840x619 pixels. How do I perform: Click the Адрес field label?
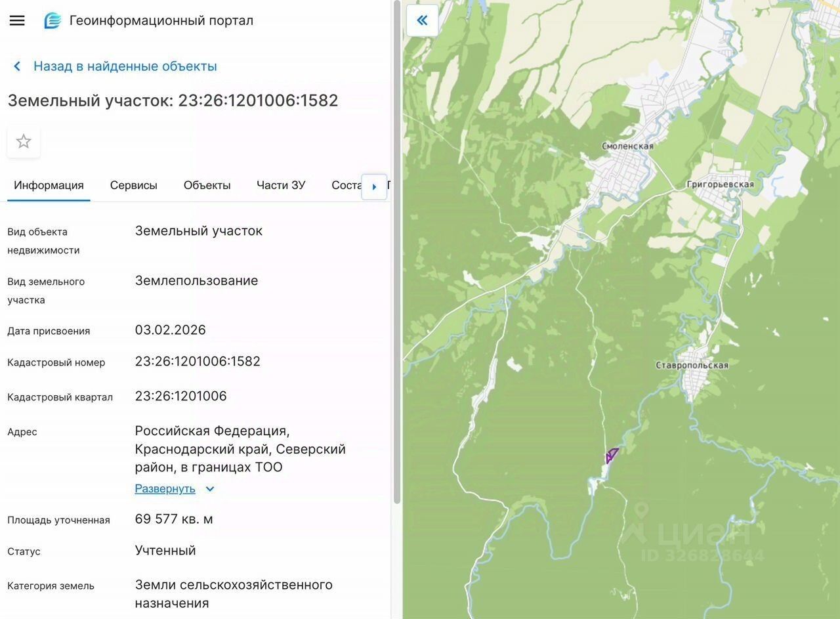22,433
